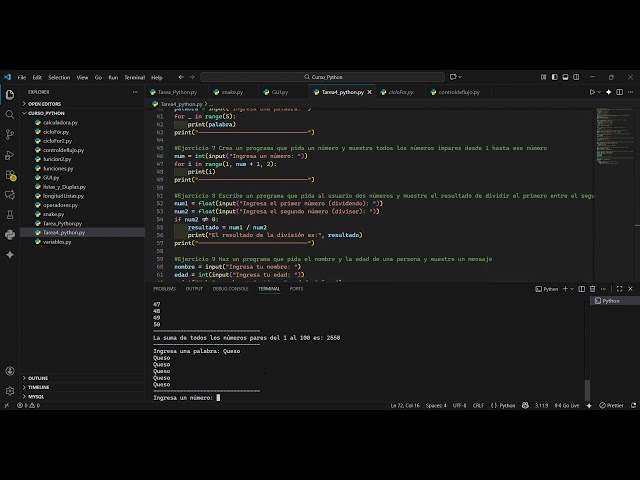The width and height of the screenshot is (640, 480).
Task: Click the Ln 72, Col 16 status item
Action: (x=405, y=405)
